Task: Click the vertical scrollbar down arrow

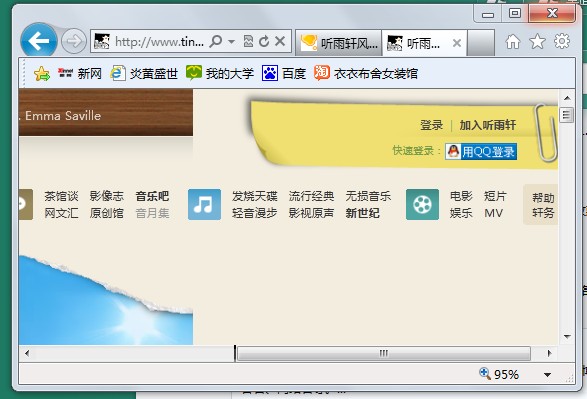Action: coord(567,336)
